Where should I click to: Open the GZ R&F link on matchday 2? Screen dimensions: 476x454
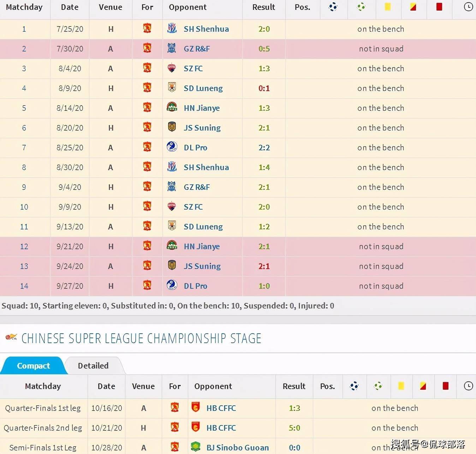(197, 49)
